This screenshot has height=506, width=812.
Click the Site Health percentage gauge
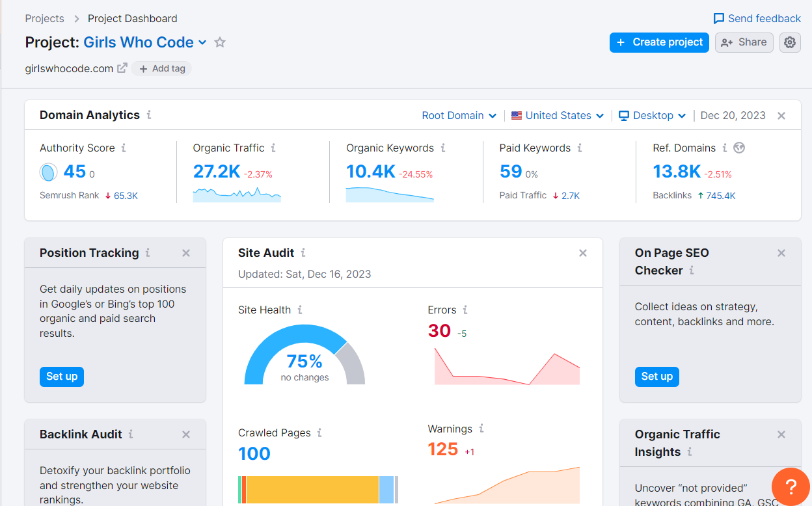point(304,362)
